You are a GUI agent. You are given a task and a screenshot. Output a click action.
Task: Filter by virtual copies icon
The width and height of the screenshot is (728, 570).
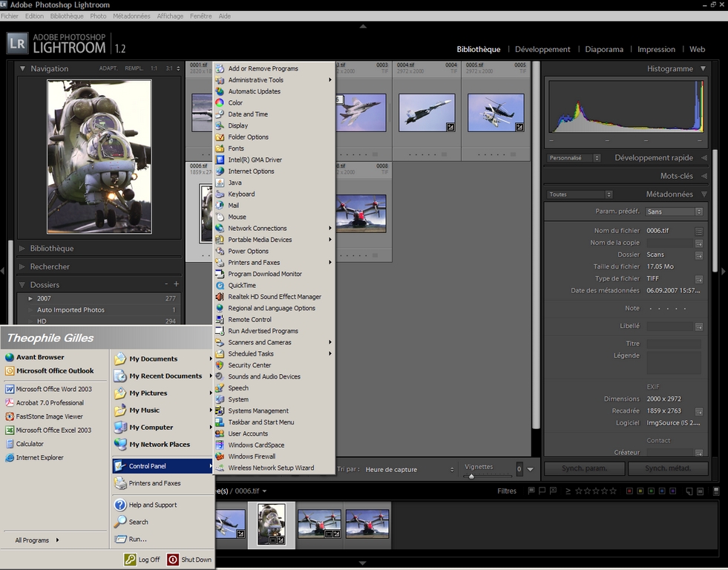point(700,491)
